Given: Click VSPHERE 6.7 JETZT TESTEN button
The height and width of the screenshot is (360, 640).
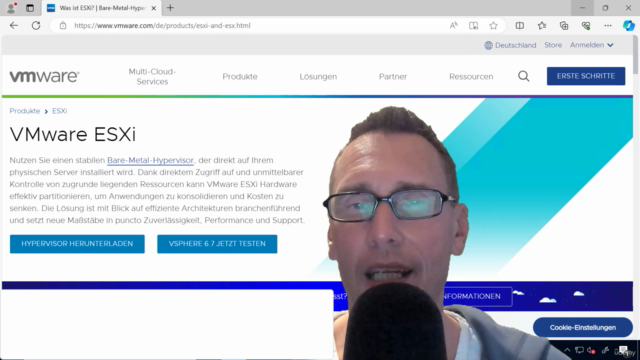Looking at the screenshot, I should point(217,244).
